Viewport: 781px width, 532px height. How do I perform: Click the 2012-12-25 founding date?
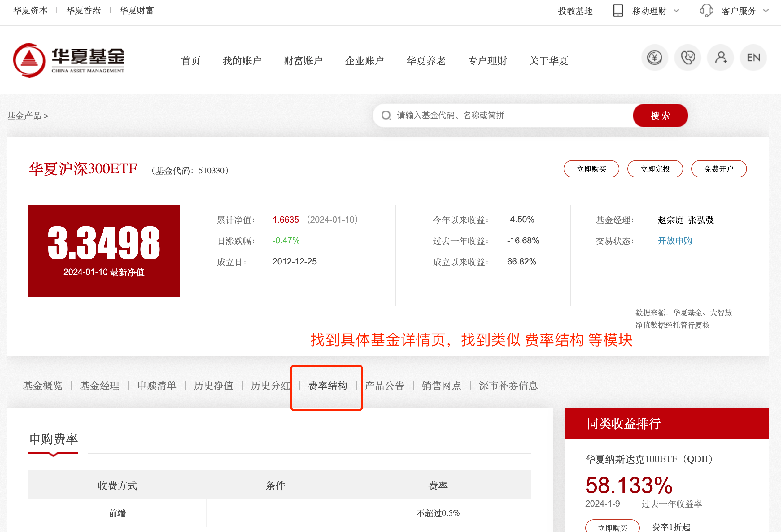pos(295,261)
